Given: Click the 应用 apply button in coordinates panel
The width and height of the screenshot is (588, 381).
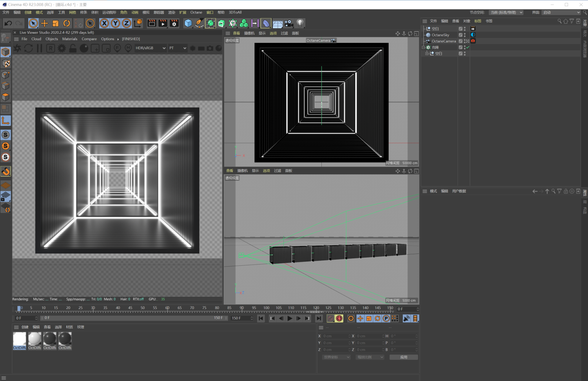Looking at the screenshot, I should pyautogui.click(x=403, y=357).
